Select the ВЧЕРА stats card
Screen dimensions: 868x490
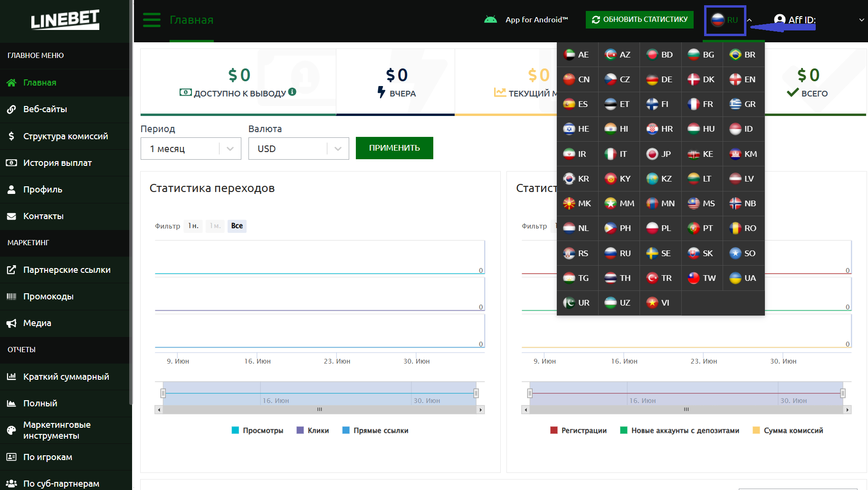tap(396, 82)
